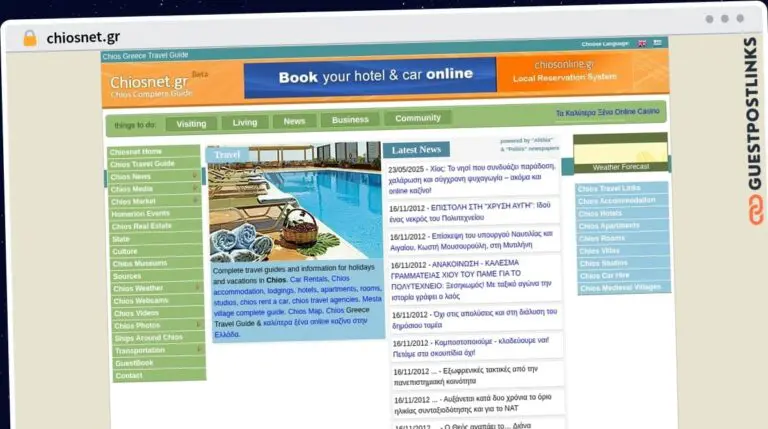Open news about υπουργού Ναυτιλίας visit

(472, 240)
